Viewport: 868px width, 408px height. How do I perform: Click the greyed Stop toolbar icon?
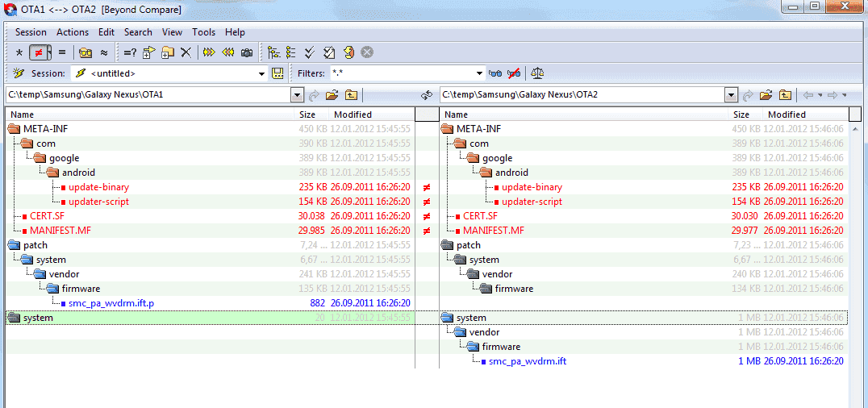click(367, 52)
